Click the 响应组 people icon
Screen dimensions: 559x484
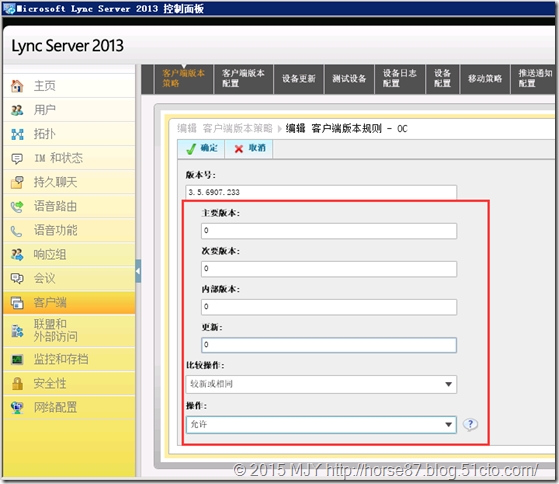[17, 254]
